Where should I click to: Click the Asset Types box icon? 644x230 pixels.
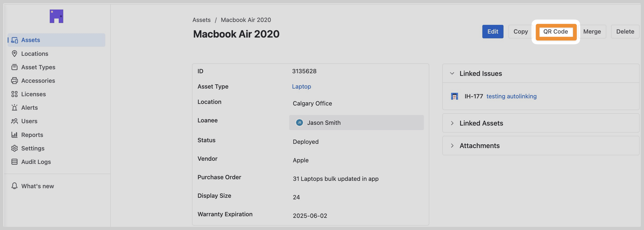click(15, 67)
